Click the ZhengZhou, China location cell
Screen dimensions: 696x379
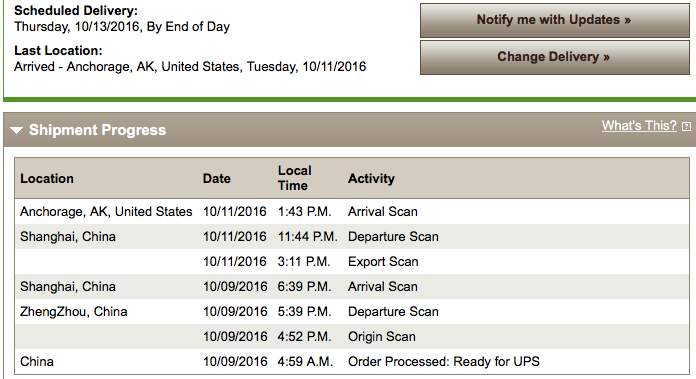pos(74,312)
